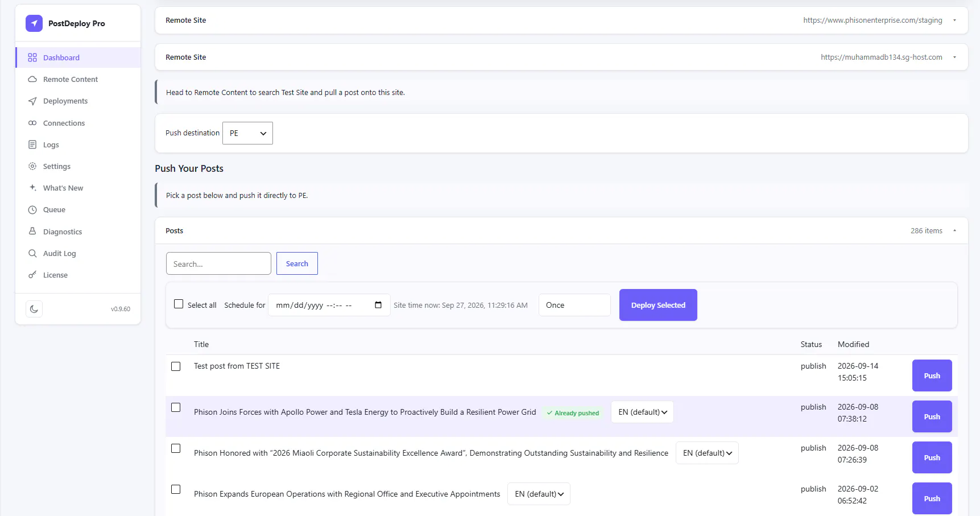The width and height of the screenshot is (980, 516).
Task: Click the License key icon
Action: pos(32,275)
